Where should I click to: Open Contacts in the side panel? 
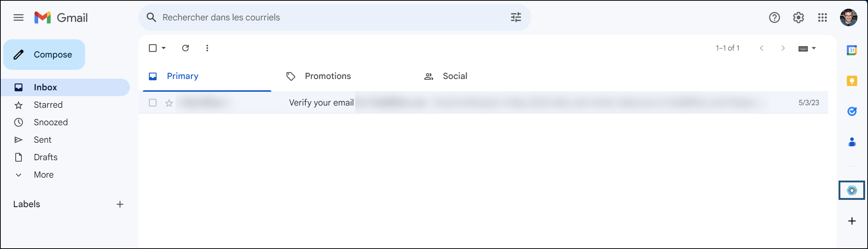(851, 142)
